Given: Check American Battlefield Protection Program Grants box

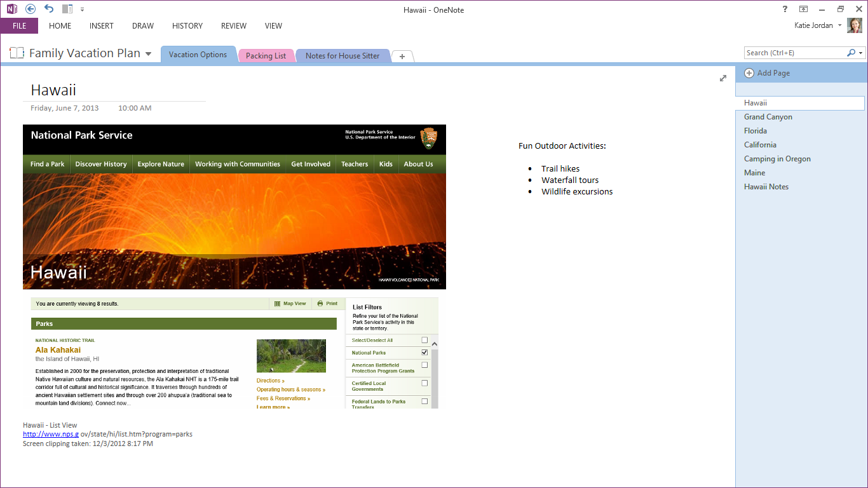Looking at the screenshot, I should (x=424, y=365).
